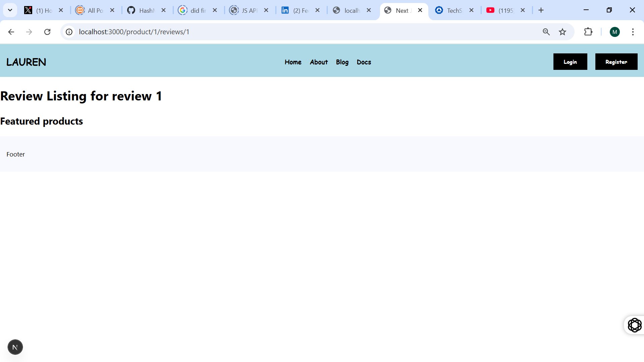Click the Register button

tap(616, 62)
